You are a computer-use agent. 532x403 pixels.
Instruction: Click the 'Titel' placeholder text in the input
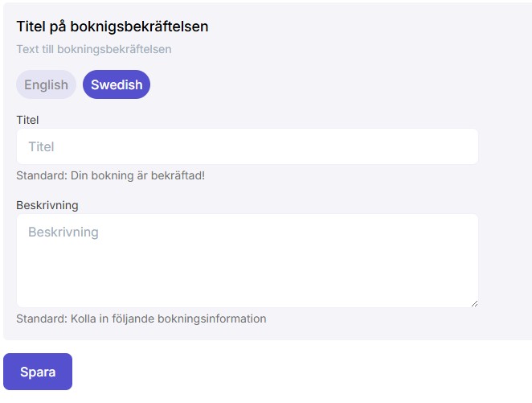click(x=41, y=146)
